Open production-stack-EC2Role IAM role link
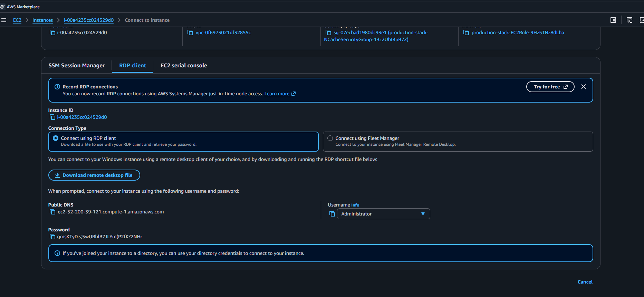The image size is (644, 297). (x=518, y=32)
